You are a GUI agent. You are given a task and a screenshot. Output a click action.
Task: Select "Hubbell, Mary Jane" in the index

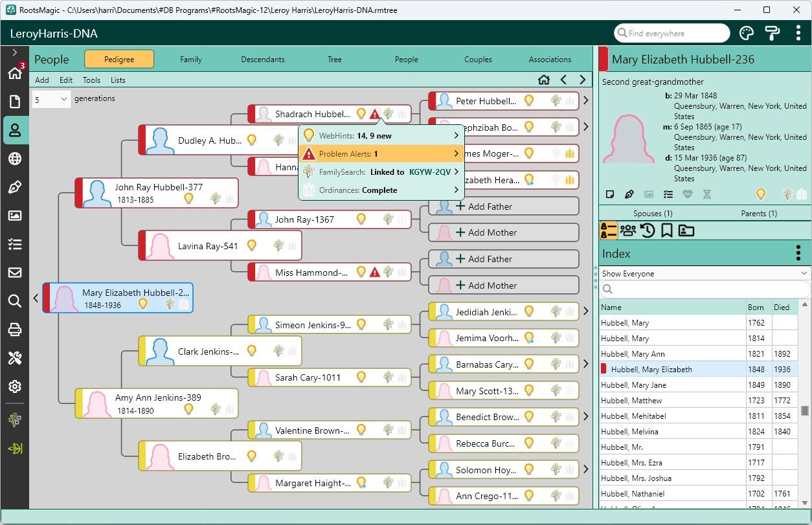[699, 385]
